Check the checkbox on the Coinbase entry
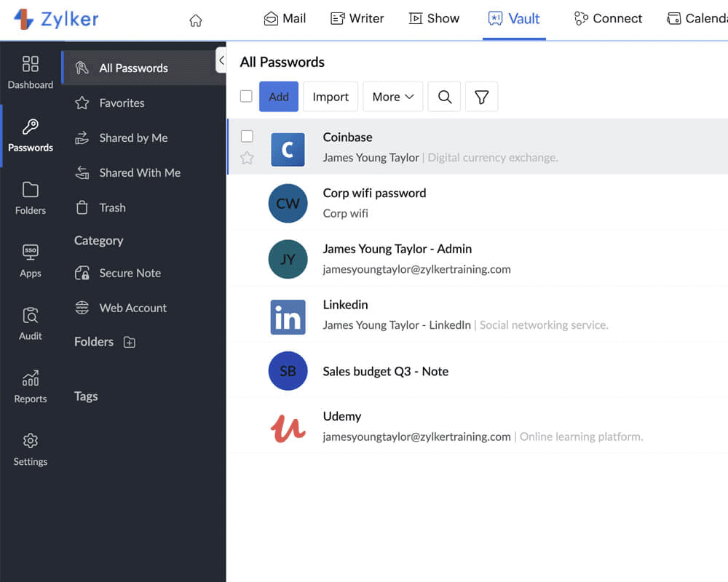728x582 pixels. tap(245, 136)
